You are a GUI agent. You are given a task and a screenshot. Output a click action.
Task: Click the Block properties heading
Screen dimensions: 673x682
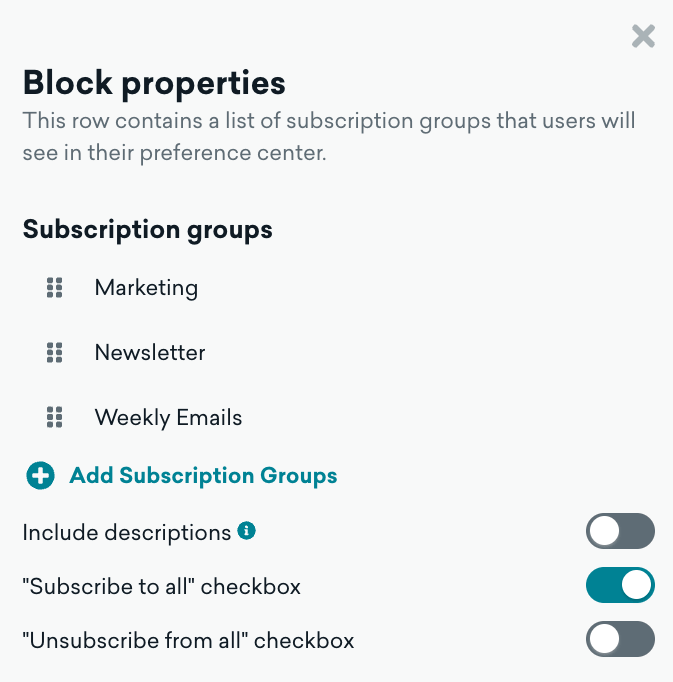[154, 82]
